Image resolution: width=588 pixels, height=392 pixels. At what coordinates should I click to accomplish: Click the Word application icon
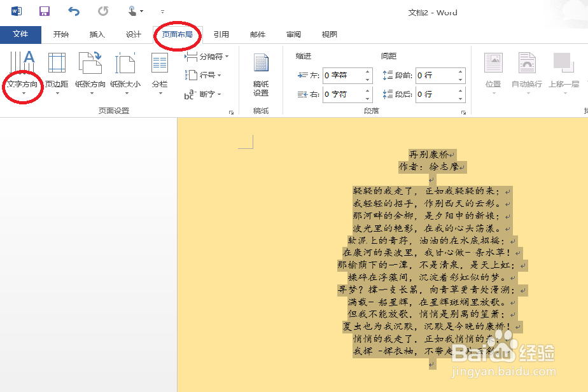(x=17, y=11)
